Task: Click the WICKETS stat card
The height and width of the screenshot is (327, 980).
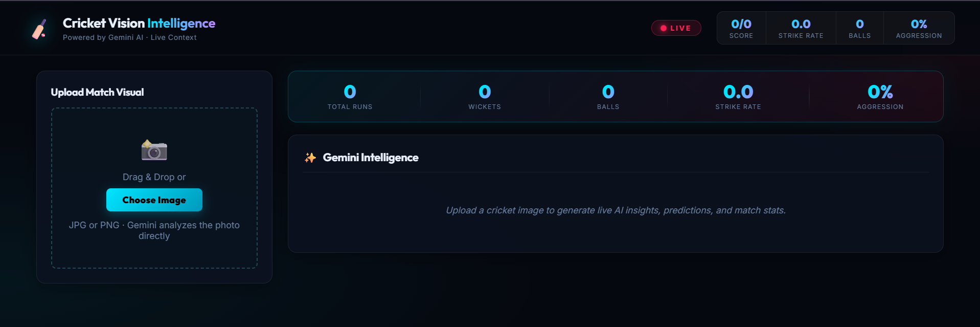Action: [485, 96]
